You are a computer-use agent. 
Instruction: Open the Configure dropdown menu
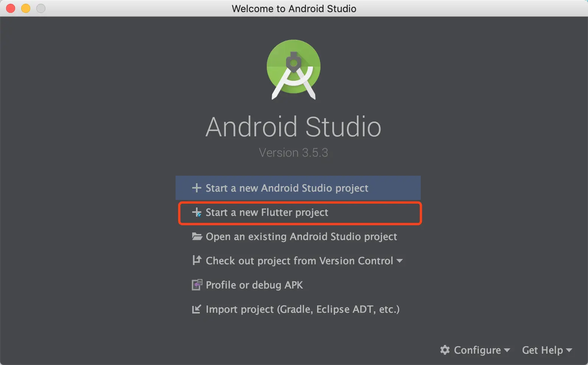tap(475, 350)
